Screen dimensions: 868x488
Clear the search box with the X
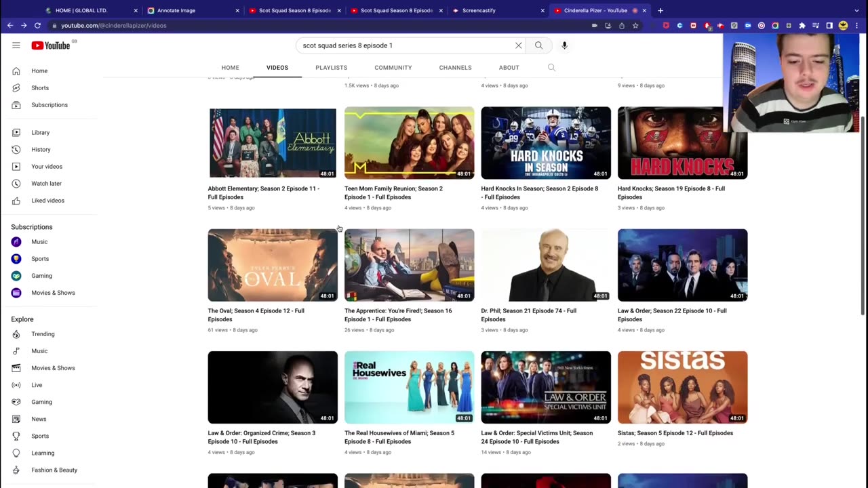[519, 45]
